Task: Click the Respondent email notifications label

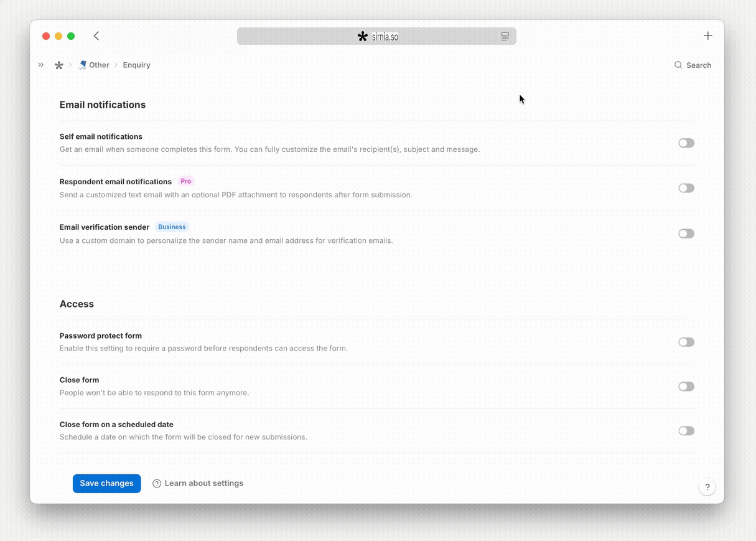Action: point(116,182)
